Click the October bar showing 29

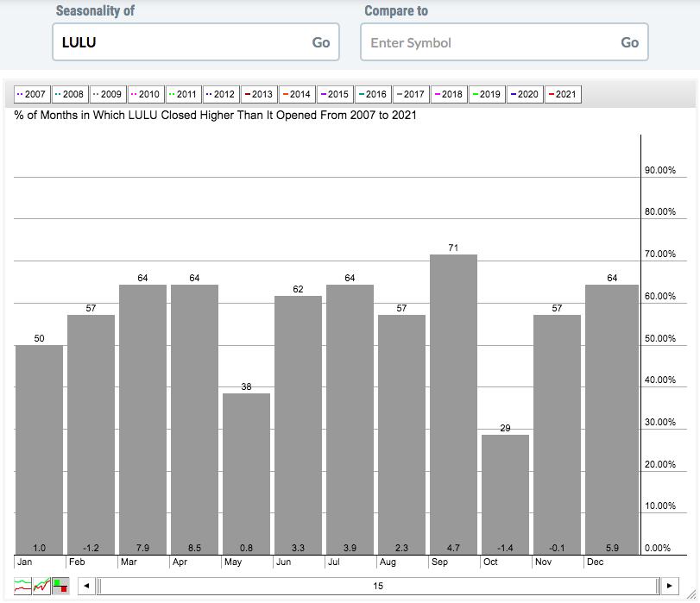pyautogui.click(x=505, y=493)
